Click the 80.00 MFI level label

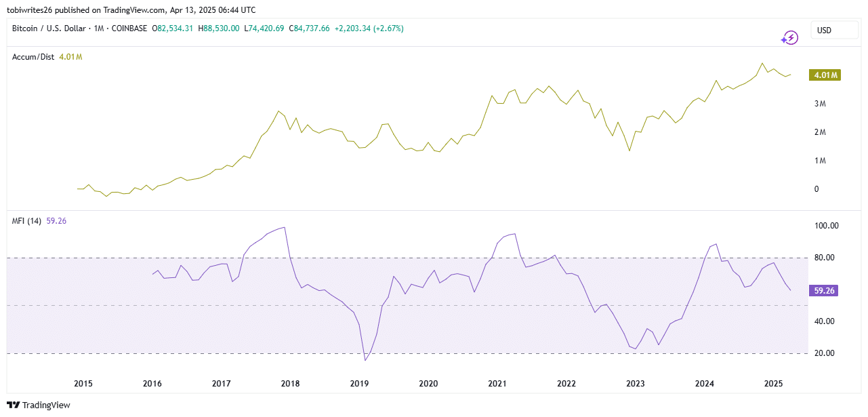(x=827, y=258)
